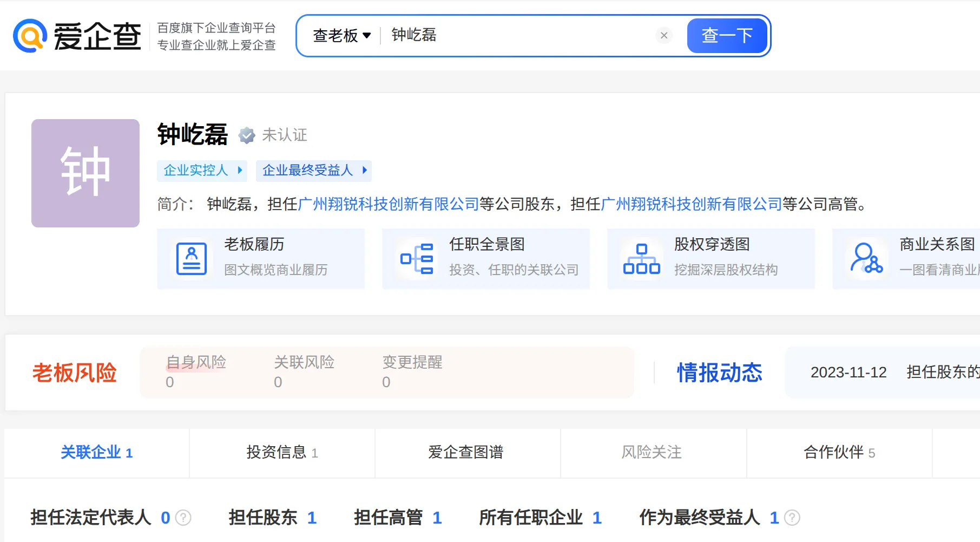Click help icon beside 担任法定代表人
The image size is (980, 542).
[183, 518]
